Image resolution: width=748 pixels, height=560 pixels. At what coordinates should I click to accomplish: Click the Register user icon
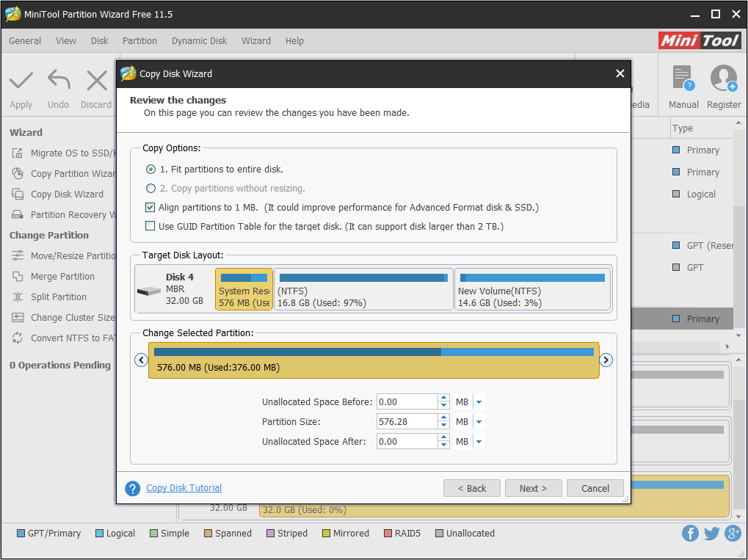[x=724, y=79]
